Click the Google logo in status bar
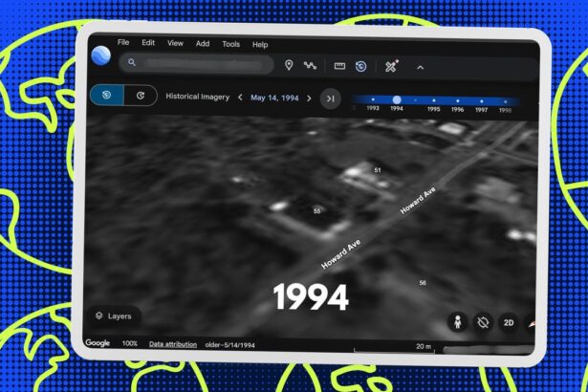The image size is (588, 392). coord(98,342)
